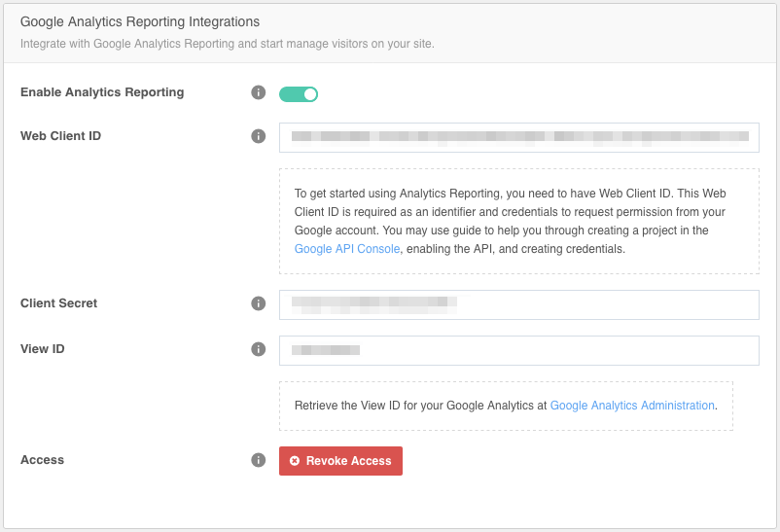Click the Web Client ID label
The image size is (780, 532).
pyautogui.click(x=60, y=136)
